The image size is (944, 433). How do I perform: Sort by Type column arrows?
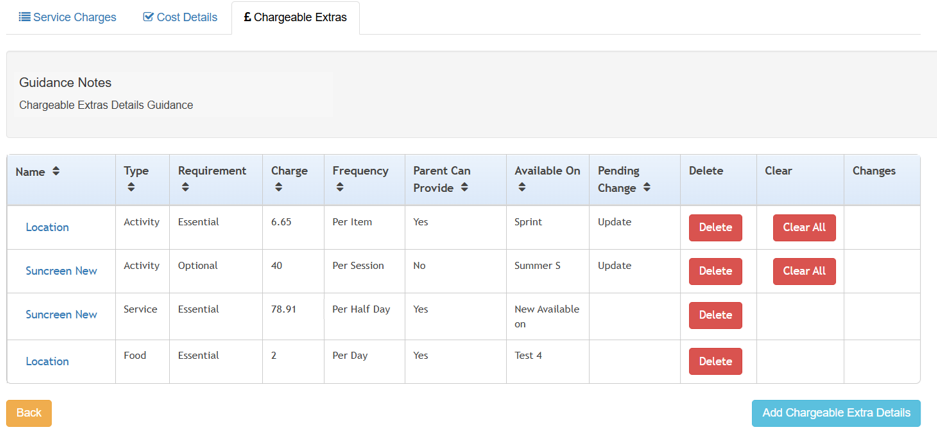(129, 188)
